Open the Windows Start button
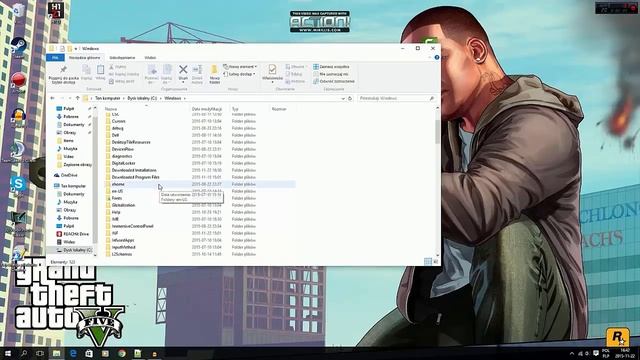The width and height of the screenshot is (640, 360). (x=8, y=353)
